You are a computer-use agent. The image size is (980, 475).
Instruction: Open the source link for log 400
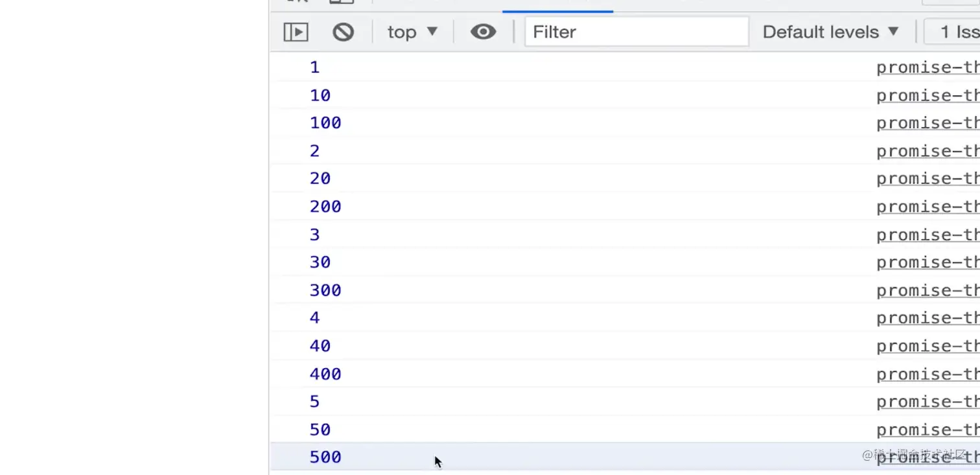click(x=928, y=374)
